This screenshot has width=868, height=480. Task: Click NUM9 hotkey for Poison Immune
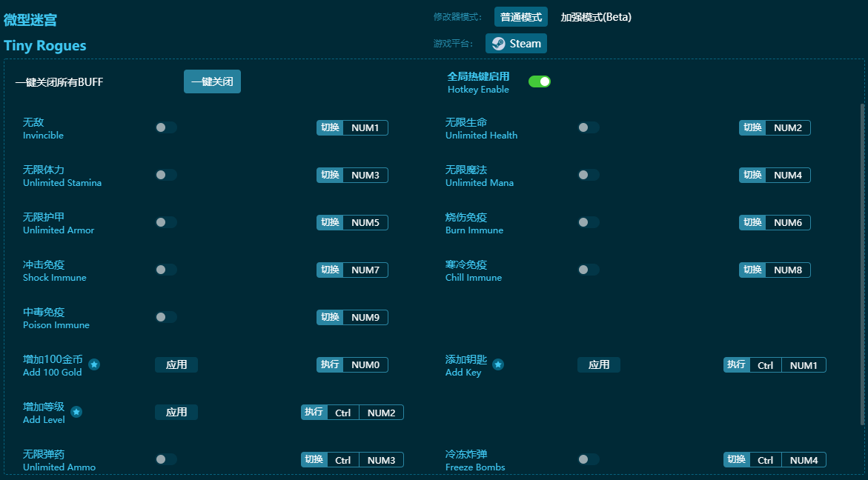click(365, 318)
